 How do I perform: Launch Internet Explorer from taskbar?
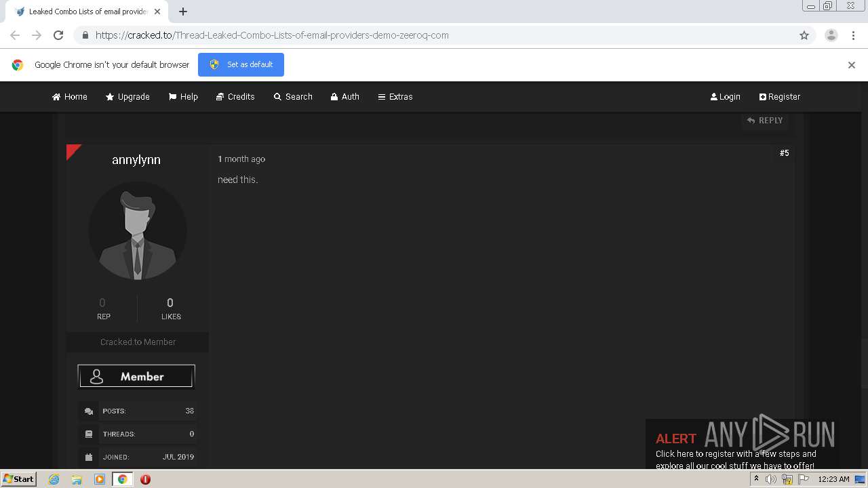click(54, 479)
